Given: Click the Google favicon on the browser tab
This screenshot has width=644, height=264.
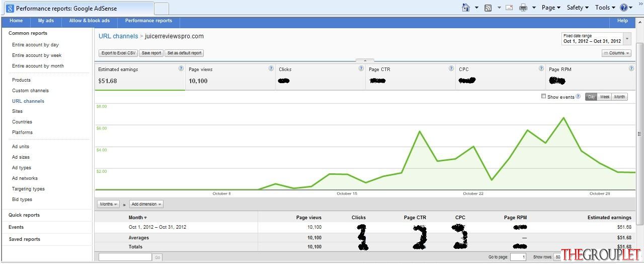Looking at the screenshot, I should (x=10, y=9).
